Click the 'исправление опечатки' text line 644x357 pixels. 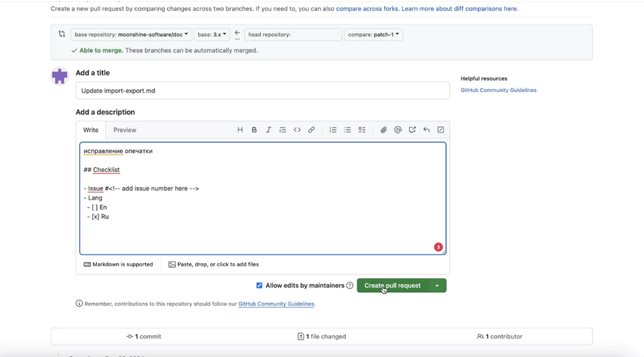(x=118, y=151)
